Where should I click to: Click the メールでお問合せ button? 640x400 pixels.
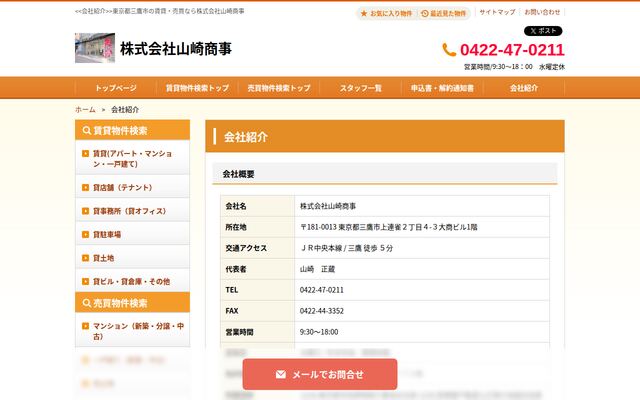(x=320, y=374)
